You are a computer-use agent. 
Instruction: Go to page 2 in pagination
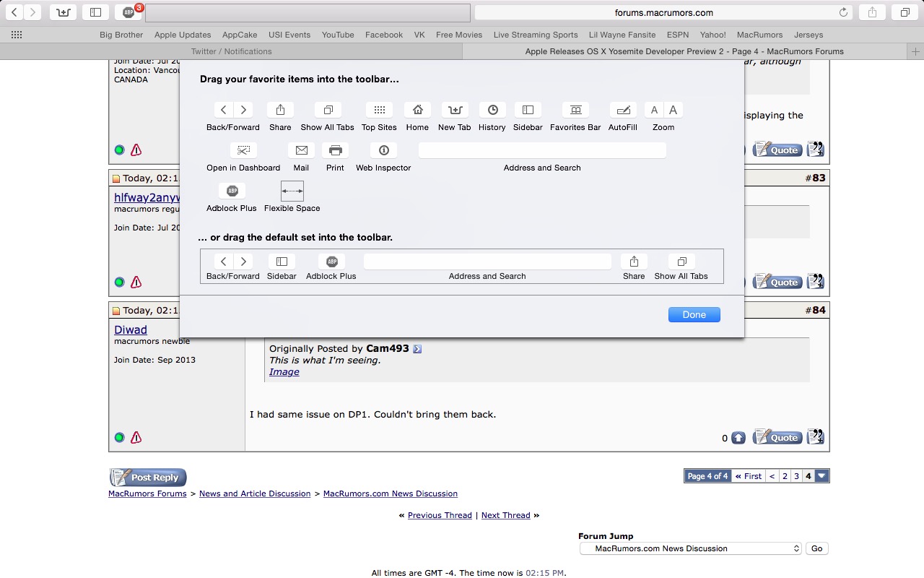[x=785, y=476]
